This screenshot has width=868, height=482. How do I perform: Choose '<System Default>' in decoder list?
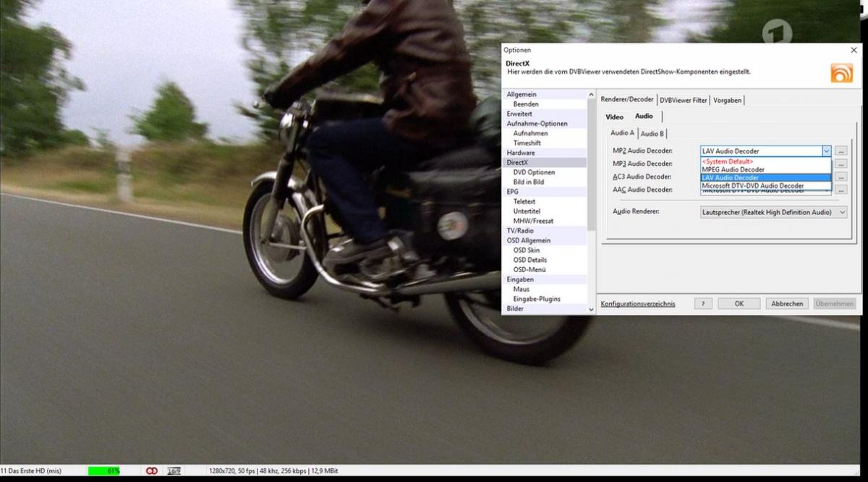pos(765,161)
